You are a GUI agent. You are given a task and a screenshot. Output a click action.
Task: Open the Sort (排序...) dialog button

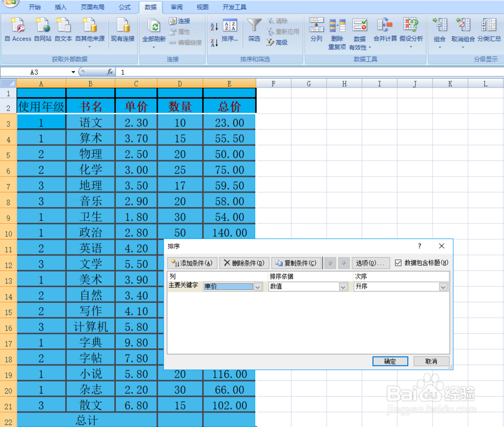[x=230, y=30]
